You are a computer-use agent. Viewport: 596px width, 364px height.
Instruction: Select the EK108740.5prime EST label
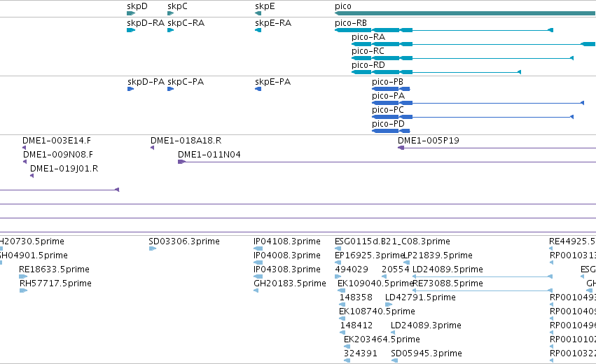tap(377, 311)
